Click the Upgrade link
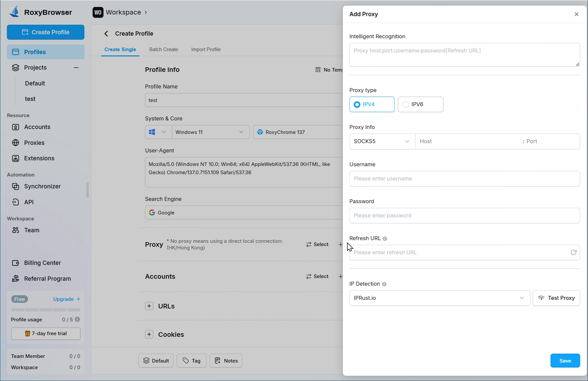The height and width of the screenshot is (381, 588). click(x=66, y=299)
